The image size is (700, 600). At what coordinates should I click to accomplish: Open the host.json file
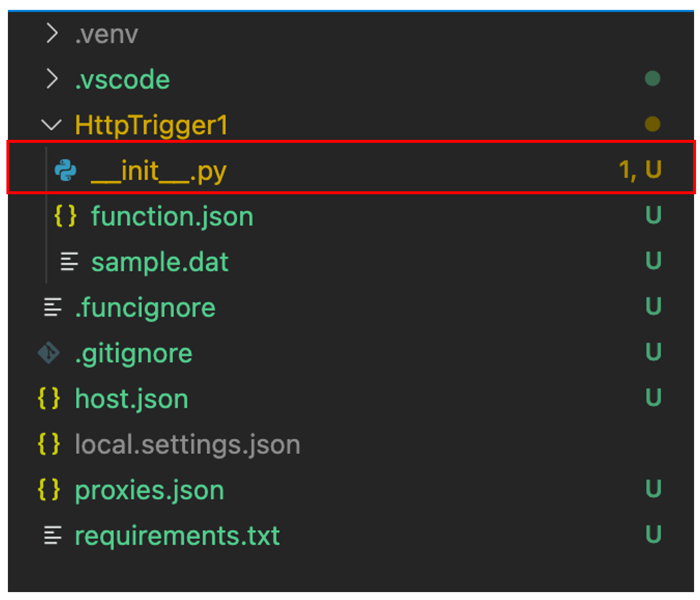pos(131,398)
